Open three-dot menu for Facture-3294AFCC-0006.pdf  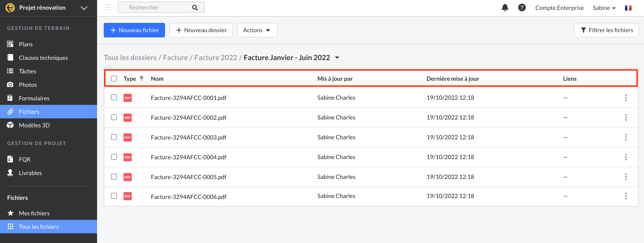[626, 196]
